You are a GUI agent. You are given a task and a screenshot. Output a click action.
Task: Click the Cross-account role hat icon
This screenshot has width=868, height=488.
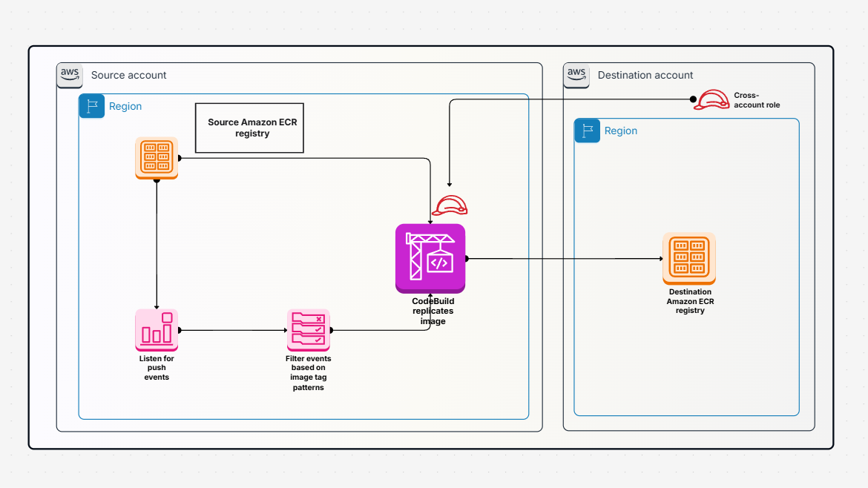tap(711, 99)
